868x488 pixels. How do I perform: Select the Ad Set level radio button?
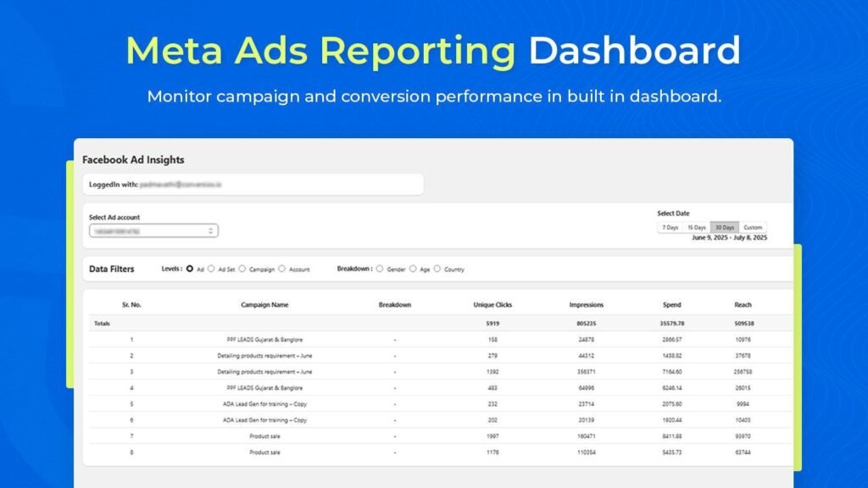point(211,269)
